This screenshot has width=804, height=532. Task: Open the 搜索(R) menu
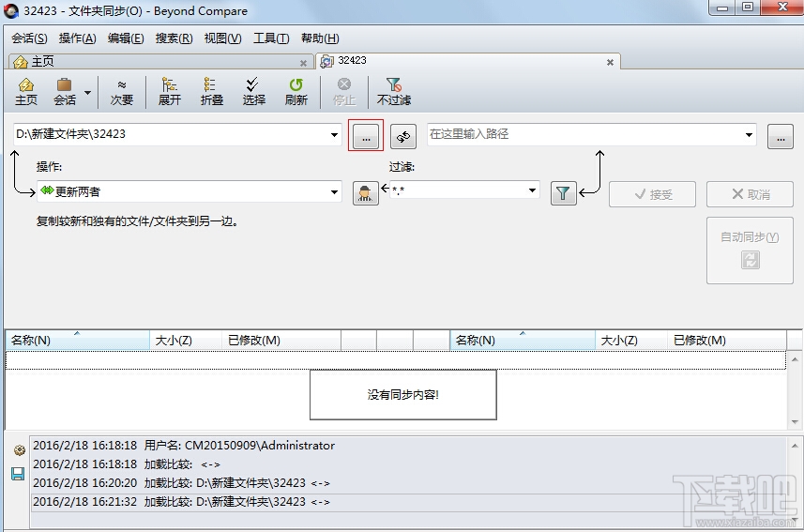(x=174, y=38)
